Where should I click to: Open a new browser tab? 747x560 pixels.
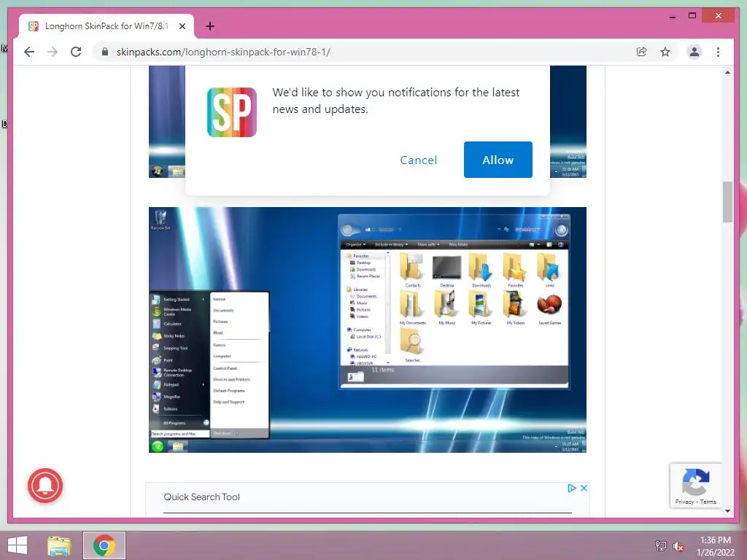pos(209,26)
